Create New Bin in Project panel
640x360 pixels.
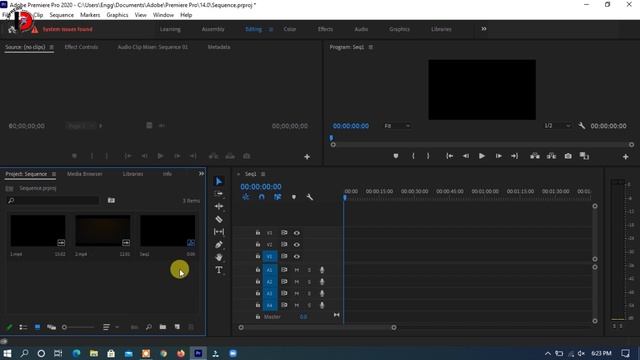[x=163, y=327]
